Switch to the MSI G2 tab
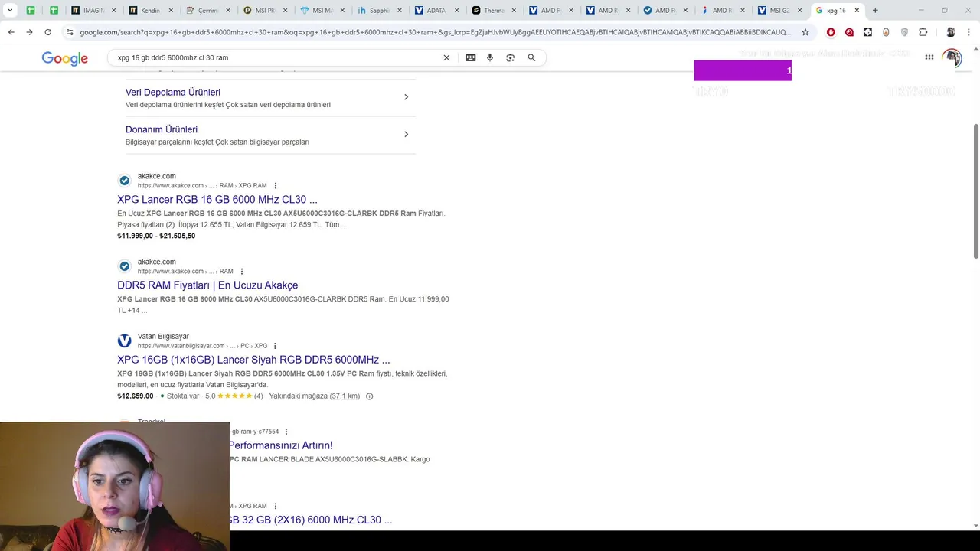Viewport: 980px width, 551px height. pyautogui.click(x=779, y=11)
